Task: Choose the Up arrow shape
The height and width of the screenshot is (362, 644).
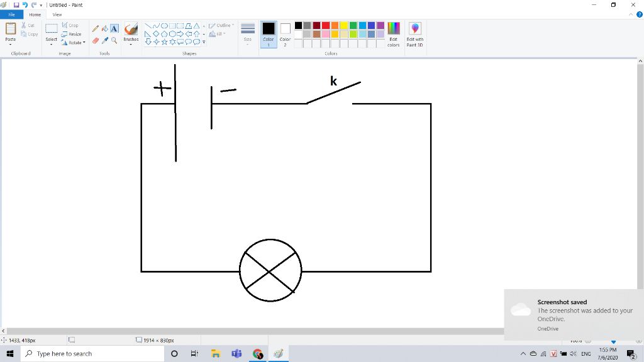Action: 197,34
